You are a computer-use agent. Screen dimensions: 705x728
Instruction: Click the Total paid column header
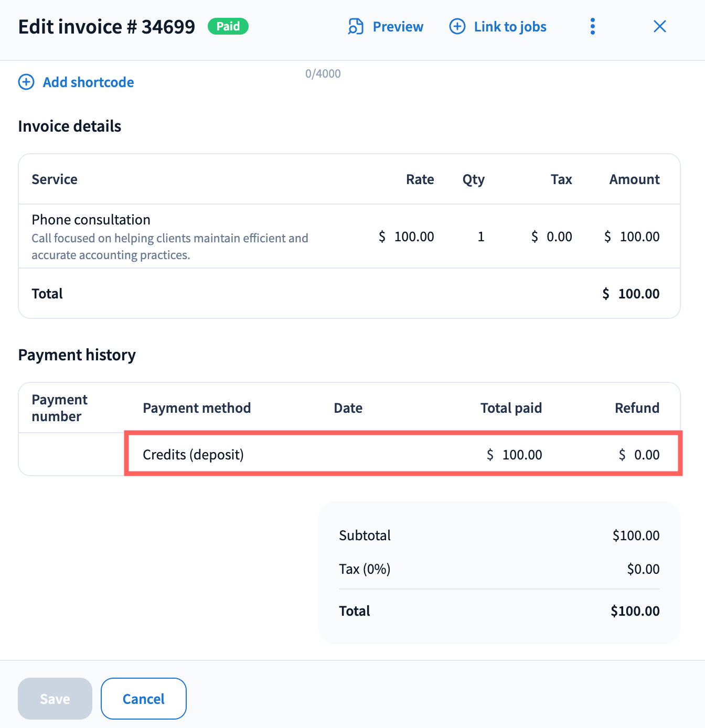pyautogui.click(x=510, y=408)
